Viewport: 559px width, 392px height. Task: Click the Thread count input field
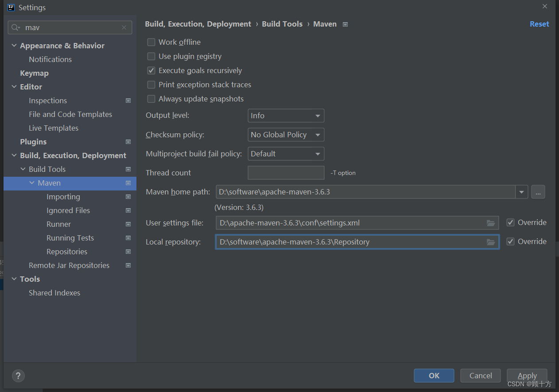coord(286,173)
